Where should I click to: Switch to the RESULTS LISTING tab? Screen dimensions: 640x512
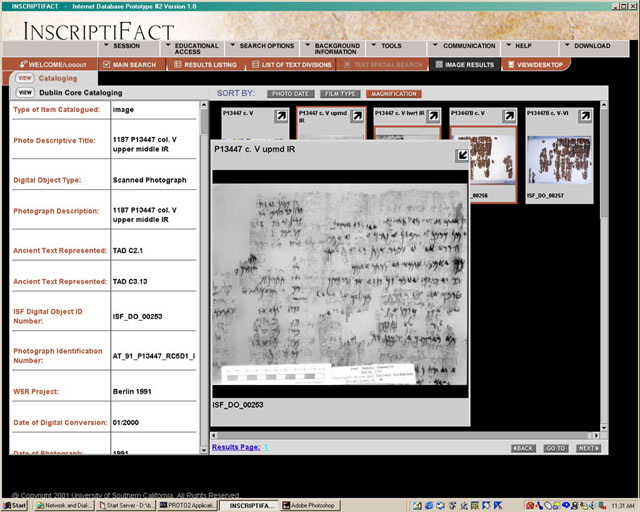[206, 65]
